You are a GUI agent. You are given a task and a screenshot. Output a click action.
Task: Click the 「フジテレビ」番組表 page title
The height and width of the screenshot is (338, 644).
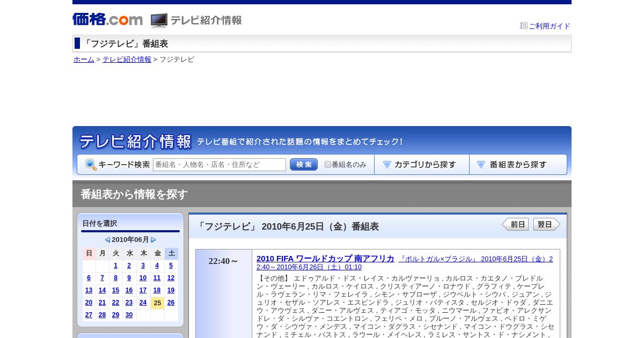pyautogui.click(x=125, y=44)
